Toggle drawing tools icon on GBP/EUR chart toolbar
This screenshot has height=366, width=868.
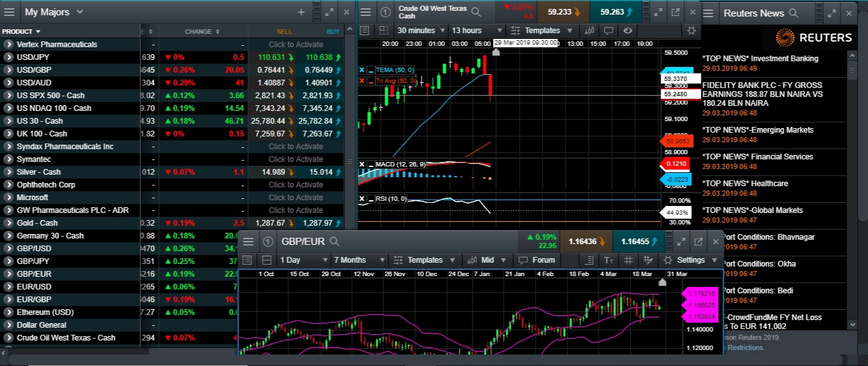pos(649,260)
